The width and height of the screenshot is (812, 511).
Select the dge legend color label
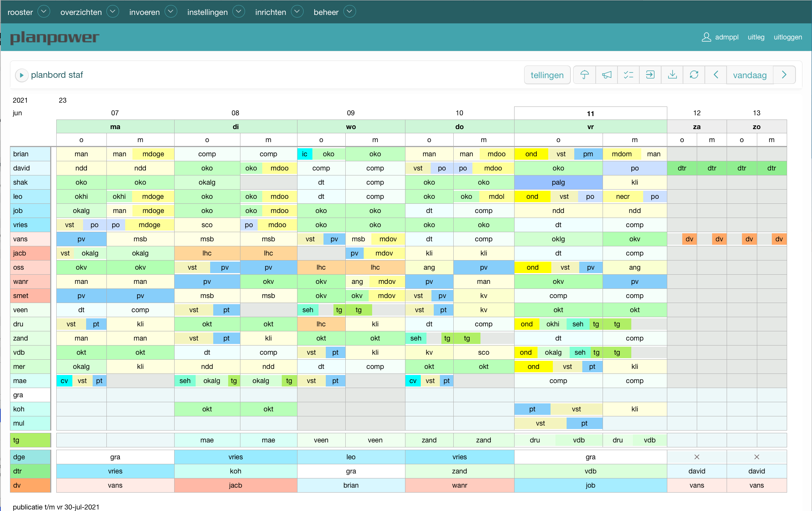[30, 457]
